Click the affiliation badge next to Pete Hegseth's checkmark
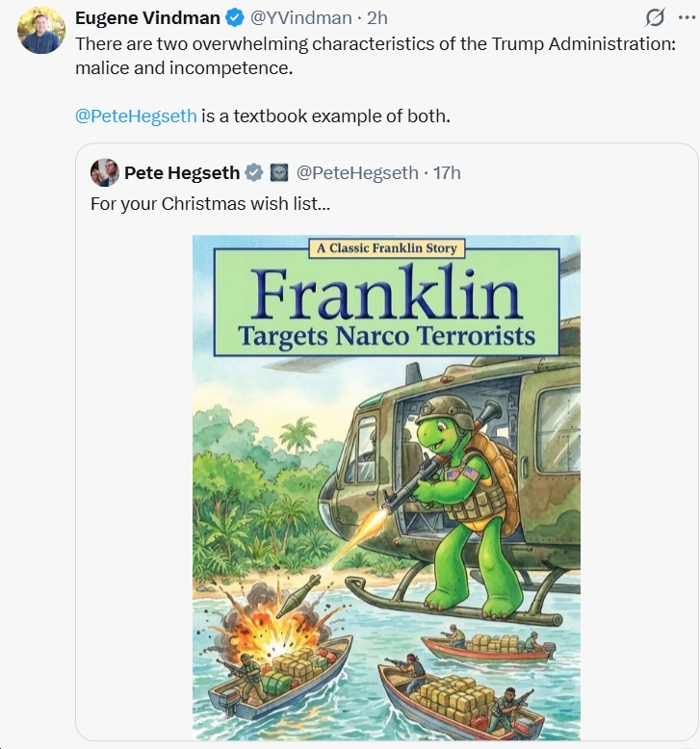700x749 pixels. tap(278, 173)
